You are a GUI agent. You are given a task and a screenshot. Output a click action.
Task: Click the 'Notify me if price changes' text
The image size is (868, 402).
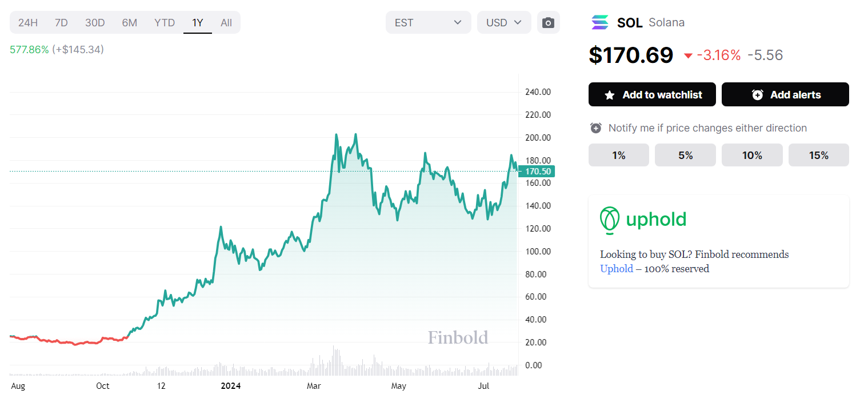(x=707, y=128)
